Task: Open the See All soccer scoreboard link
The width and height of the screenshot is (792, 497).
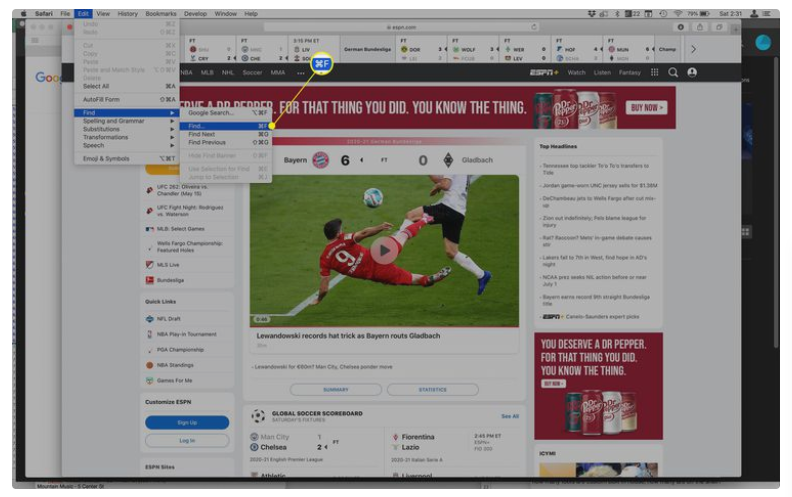Action: pos(510,417)
